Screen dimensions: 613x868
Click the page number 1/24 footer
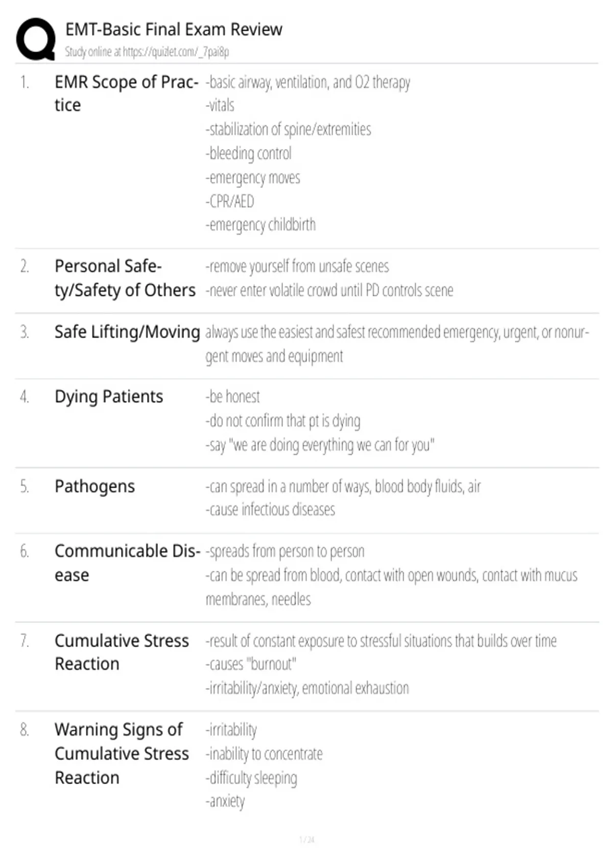coord(306,839)
